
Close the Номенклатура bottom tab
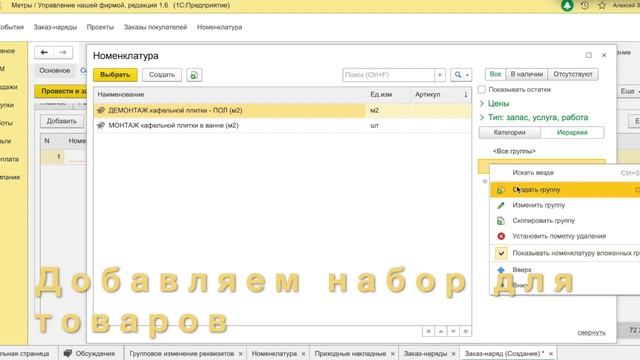pyautogui.click(x=303, y=354)
